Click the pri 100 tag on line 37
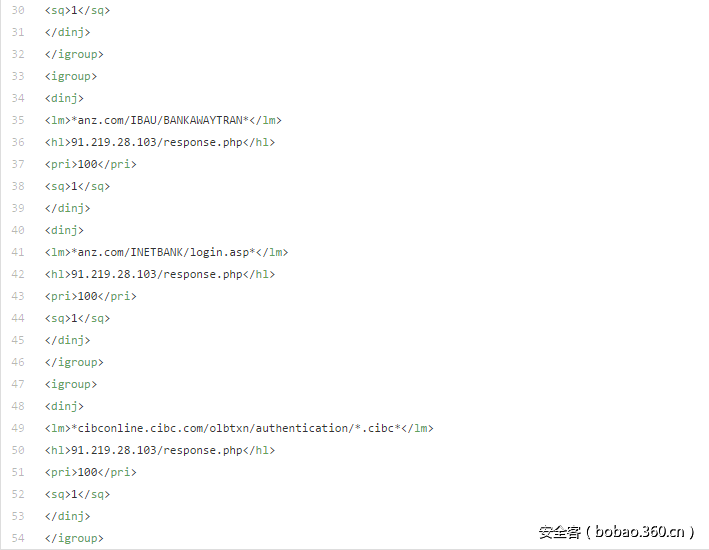Viewport: 709px width, 550px height. click(90, 164)
